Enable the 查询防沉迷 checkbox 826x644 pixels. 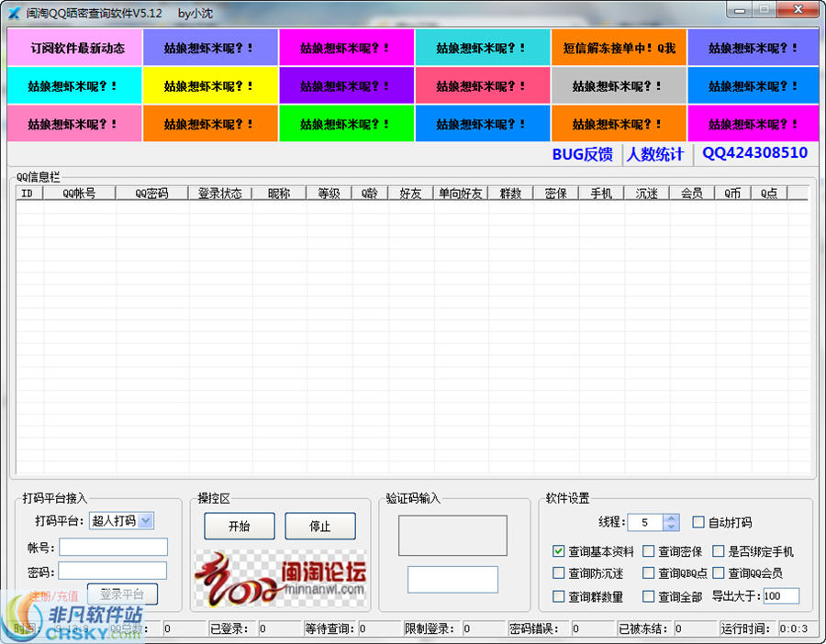(x=558, y=572)
